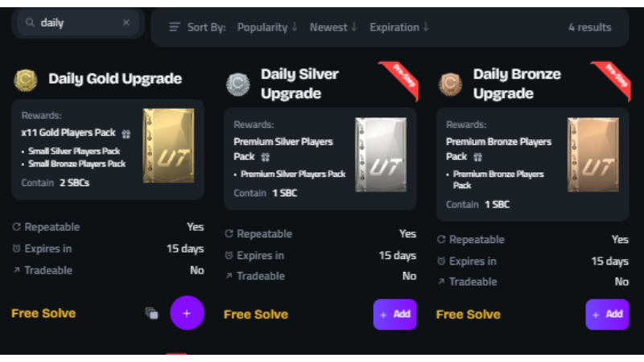Sort results by Newest

[x=333, y=27]
